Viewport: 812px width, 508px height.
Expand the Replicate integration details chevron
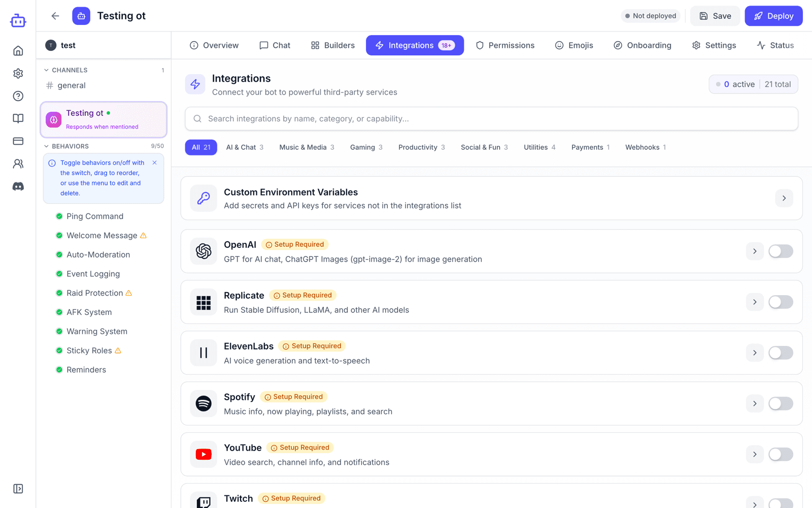pyautogui.click(x=755, y=302)
